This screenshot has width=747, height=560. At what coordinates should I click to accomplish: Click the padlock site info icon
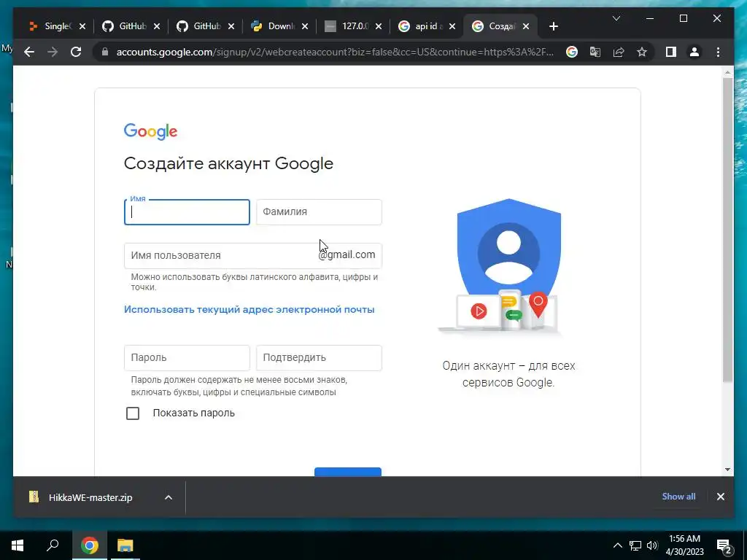(x=105, y=52)
